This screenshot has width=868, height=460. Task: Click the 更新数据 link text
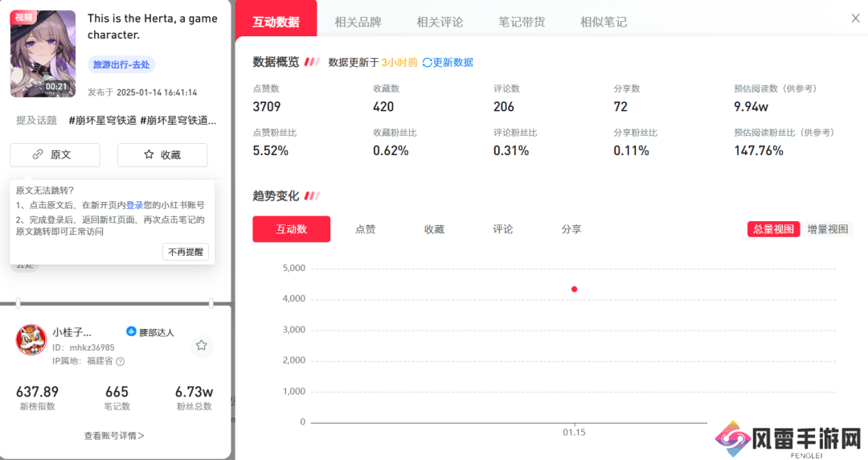[452, 63]
